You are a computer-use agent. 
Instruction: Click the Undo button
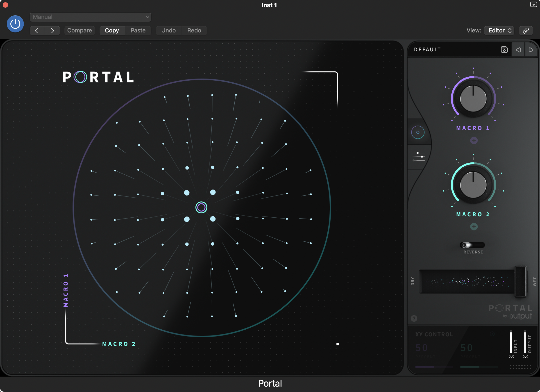[x=169, y=30]
